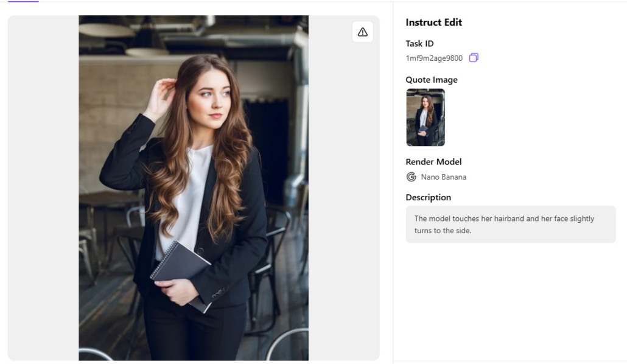Select the Task ID value 1mf9m2age9800
The height and width of the screenshot is (364, 627).
click(434, 58)
